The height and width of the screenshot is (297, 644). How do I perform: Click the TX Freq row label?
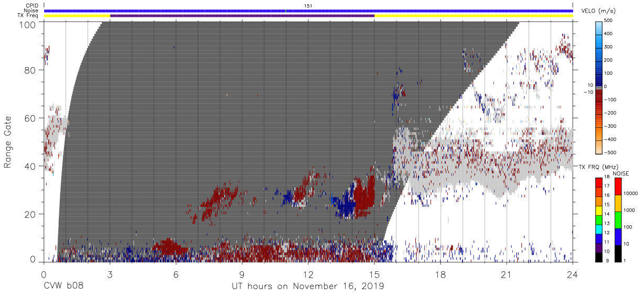click(x=28, y=15)
